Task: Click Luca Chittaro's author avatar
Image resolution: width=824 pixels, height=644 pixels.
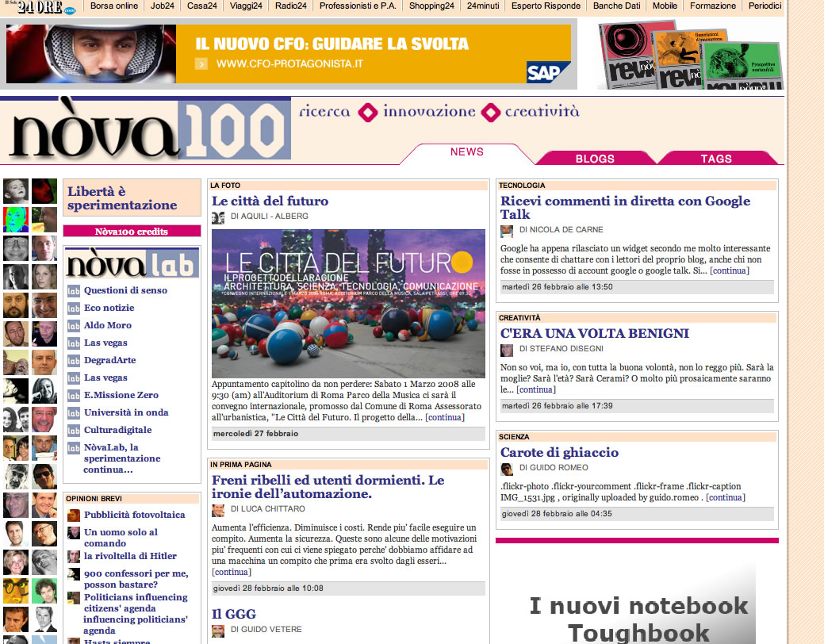Action: 218,510
